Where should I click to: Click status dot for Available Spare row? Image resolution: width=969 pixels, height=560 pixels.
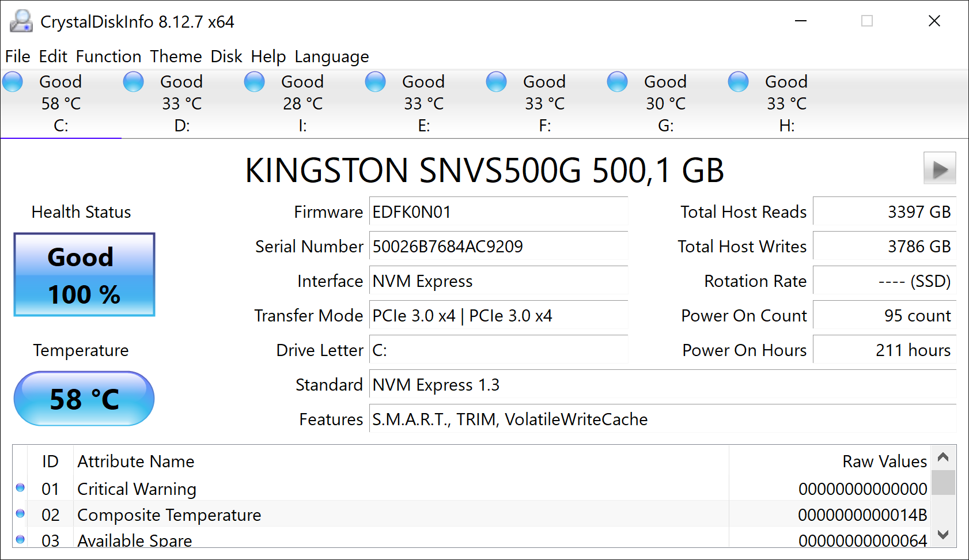pyautogui.click(x=20, y=539)
